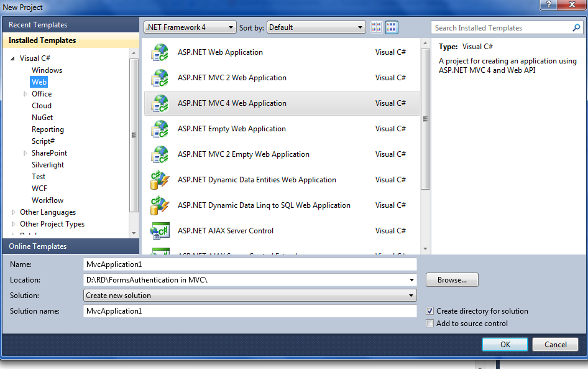Open the Recent Templates section
Image resolution: width=588 pixels, height=369 pixels.
tap(38, 25)
